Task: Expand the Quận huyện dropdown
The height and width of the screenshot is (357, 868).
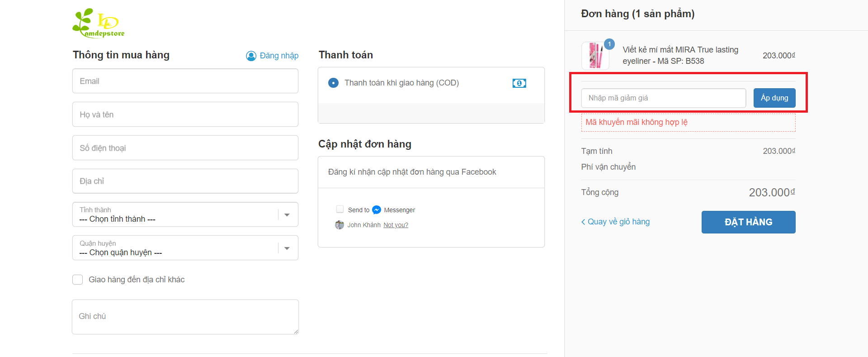Action: coord(185,248)
